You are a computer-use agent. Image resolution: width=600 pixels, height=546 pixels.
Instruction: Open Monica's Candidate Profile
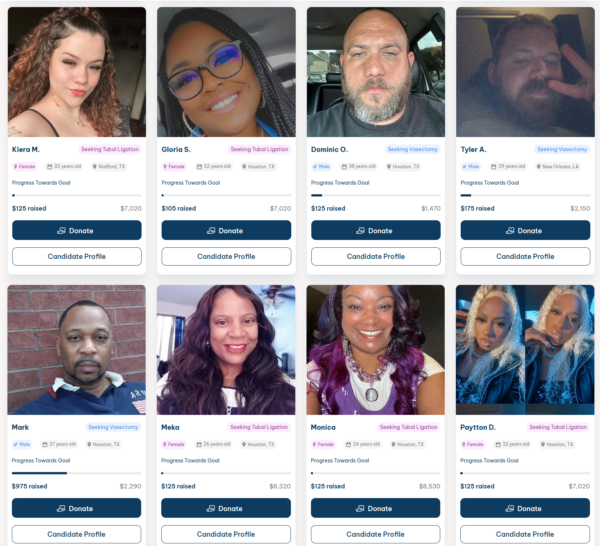375,534
